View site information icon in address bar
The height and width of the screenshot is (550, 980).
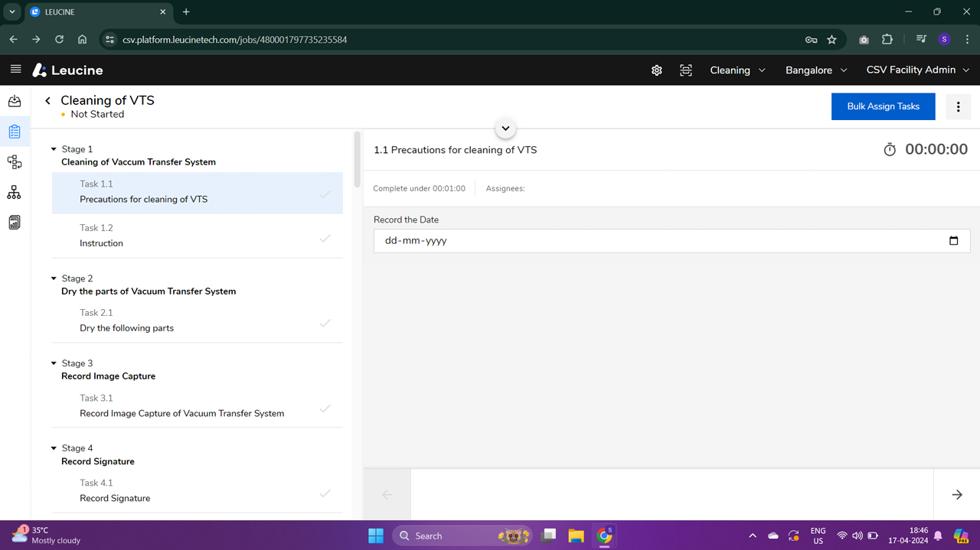tap(109, 40)
